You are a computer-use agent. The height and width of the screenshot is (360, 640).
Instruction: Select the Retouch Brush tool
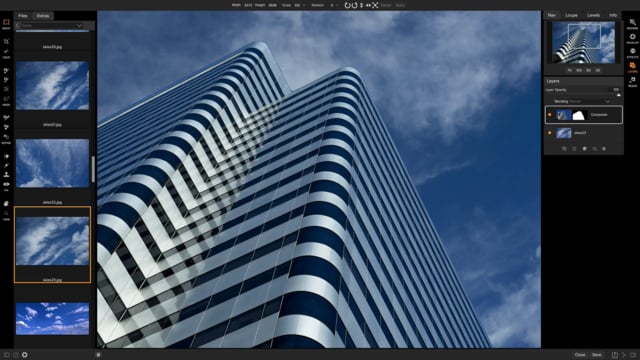[x=6, y=165]
